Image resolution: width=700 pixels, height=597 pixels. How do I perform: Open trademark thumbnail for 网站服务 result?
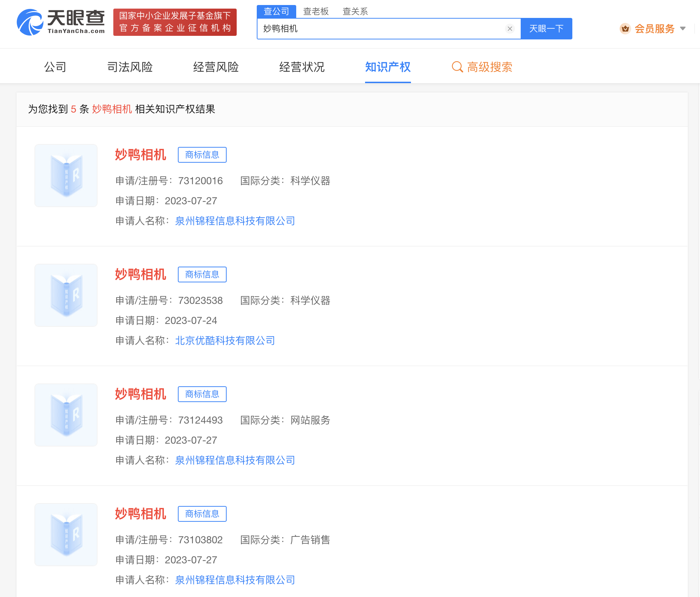[x=66, y=415]
